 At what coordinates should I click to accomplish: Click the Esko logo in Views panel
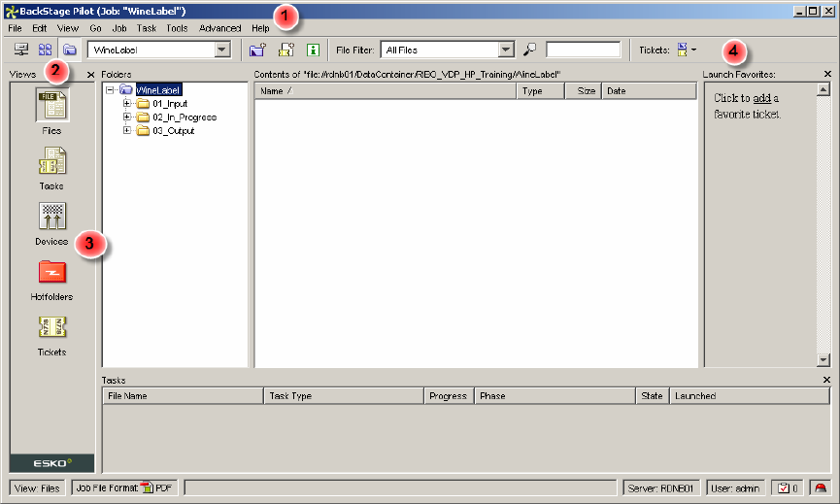(52, 463)
